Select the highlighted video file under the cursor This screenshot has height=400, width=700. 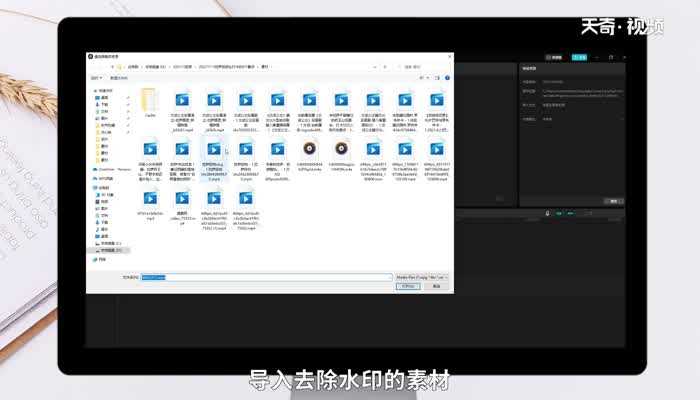pyautogui.click(x=214, y=158)
